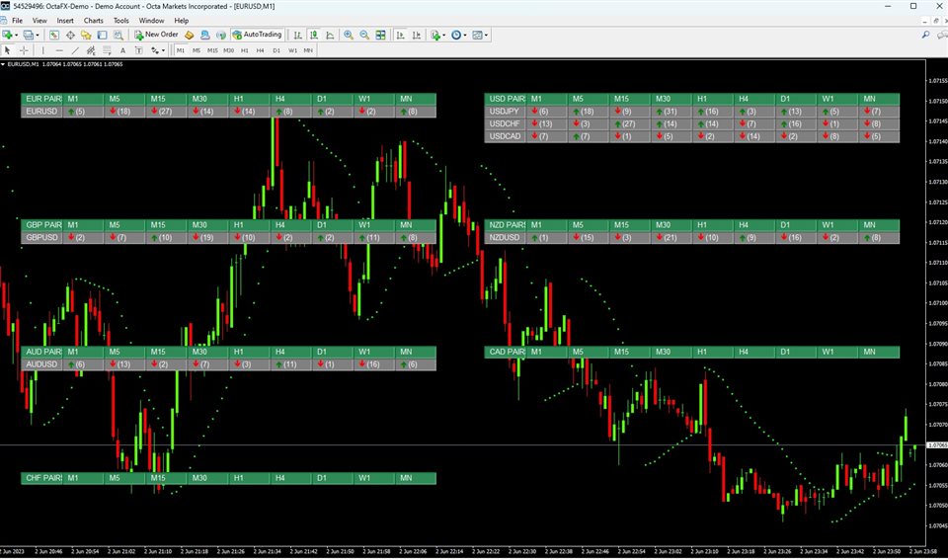This screenshot has width=948, height=560.
Task: Click the Zoom Out magnifier icon
Action: (x=364, y=36)
